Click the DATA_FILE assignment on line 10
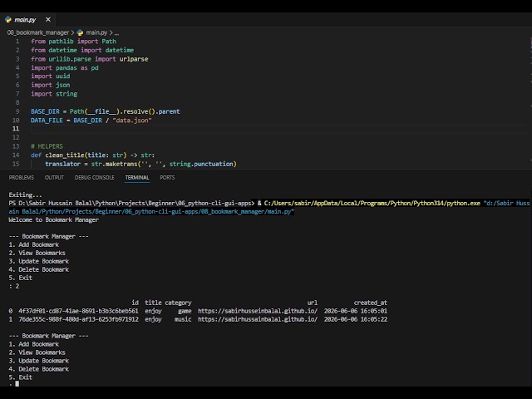Viewport: 532px width, 399px height. pos(91,120)
